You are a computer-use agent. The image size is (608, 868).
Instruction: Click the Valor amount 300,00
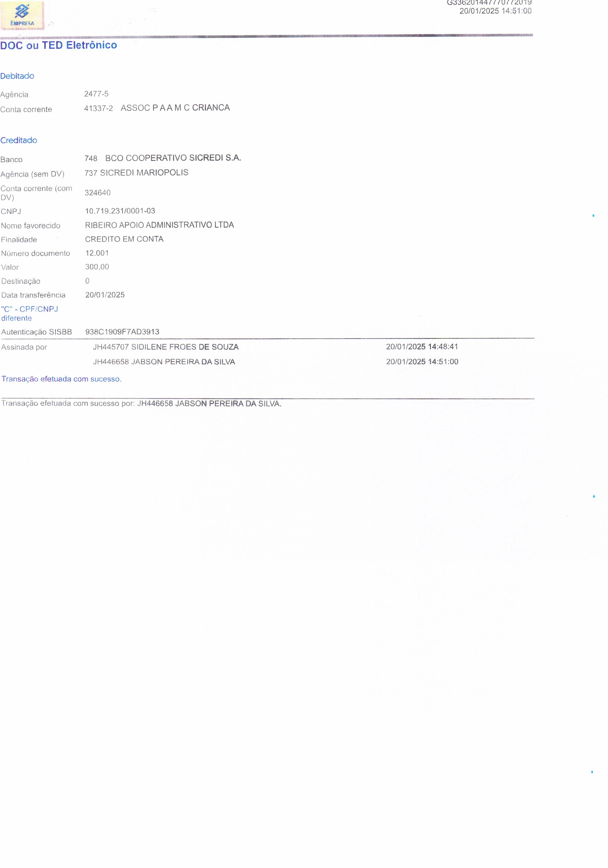click(97, 267)
